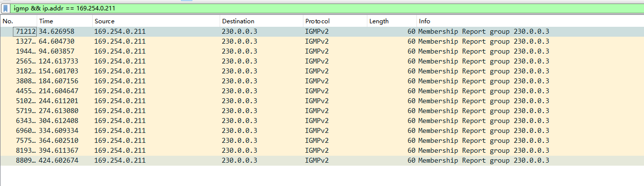Sort by the Length column header
Image resolution: width=644 pixels, height=186 pixels.
pos(392,21)
